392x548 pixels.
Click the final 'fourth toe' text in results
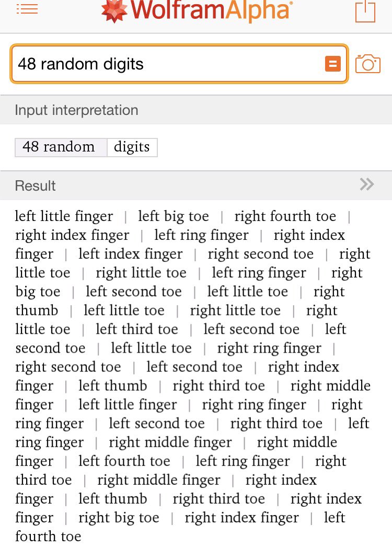pyautogui.click(x=48, y=536)
